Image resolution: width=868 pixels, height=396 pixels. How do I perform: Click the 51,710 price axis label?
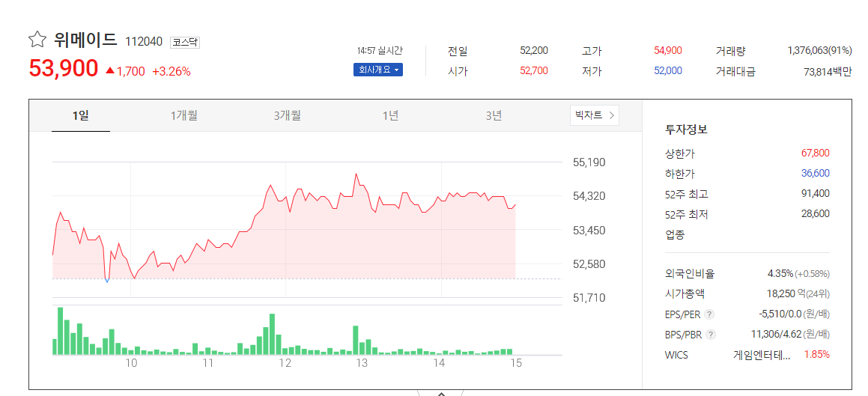pyautogui.click(x=589, y=298)
